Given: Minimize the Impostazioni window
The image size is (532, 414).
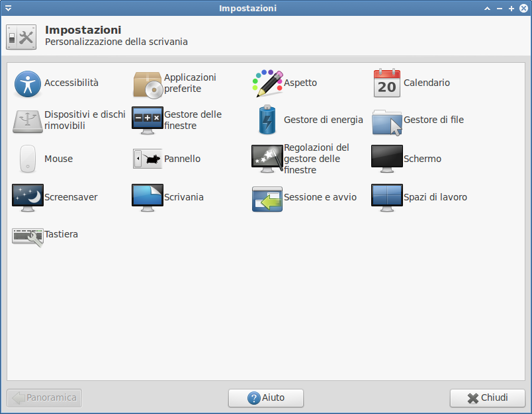Looking at the screenshot, I should [x=500, y=9].
